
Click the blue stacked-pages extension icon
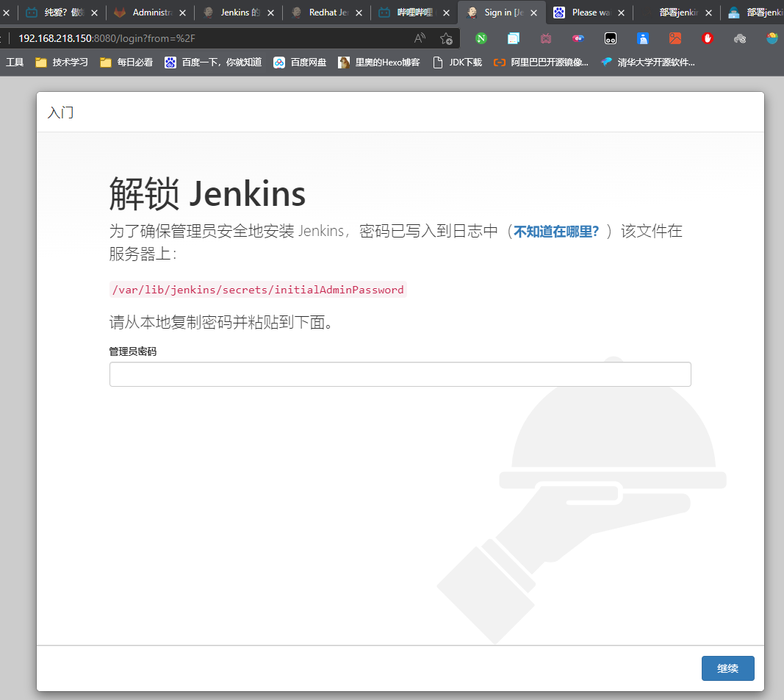point(514,38)
